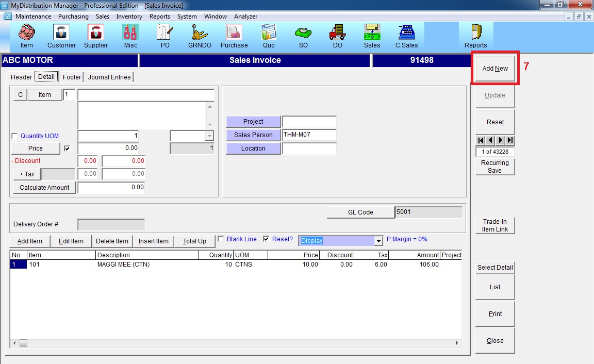
Task: Enable the Quantity UOM checkbox
Action: coord(14,136)
